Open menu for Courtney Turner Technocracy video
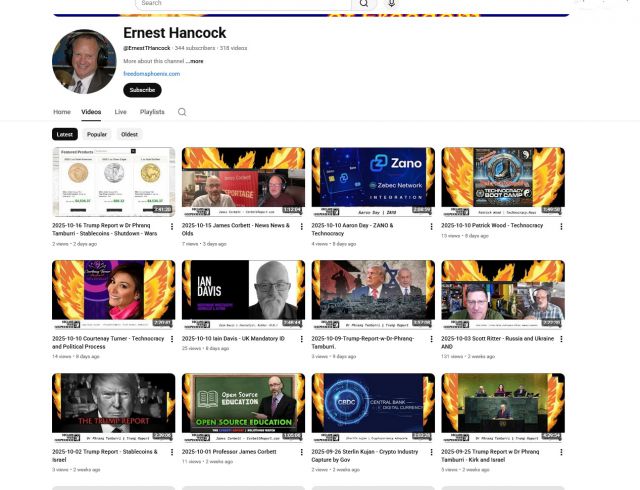The width and height of the screenshot is (640, 490). (x=171, y=339)
